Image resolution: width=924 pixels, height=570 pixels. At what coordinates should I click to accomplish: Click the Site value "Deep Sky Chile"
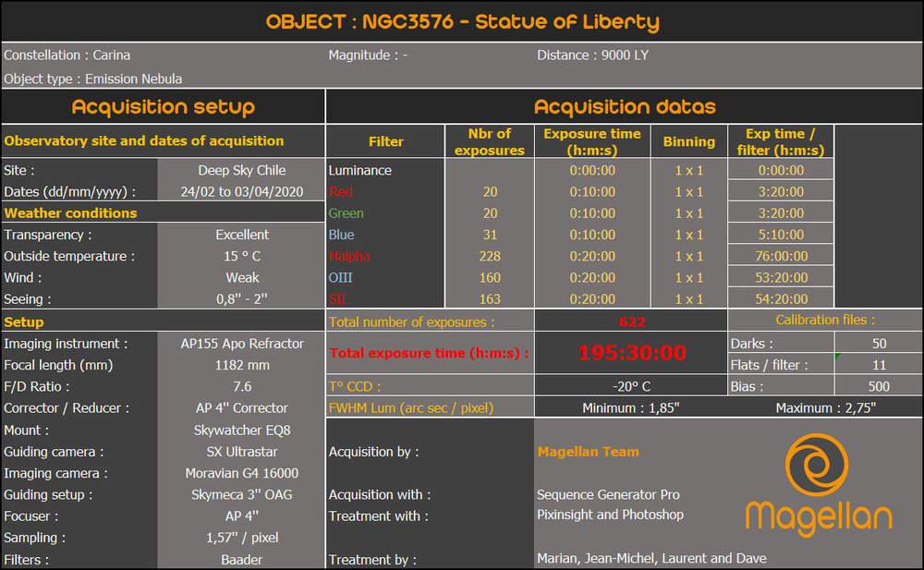coord(242,170)
